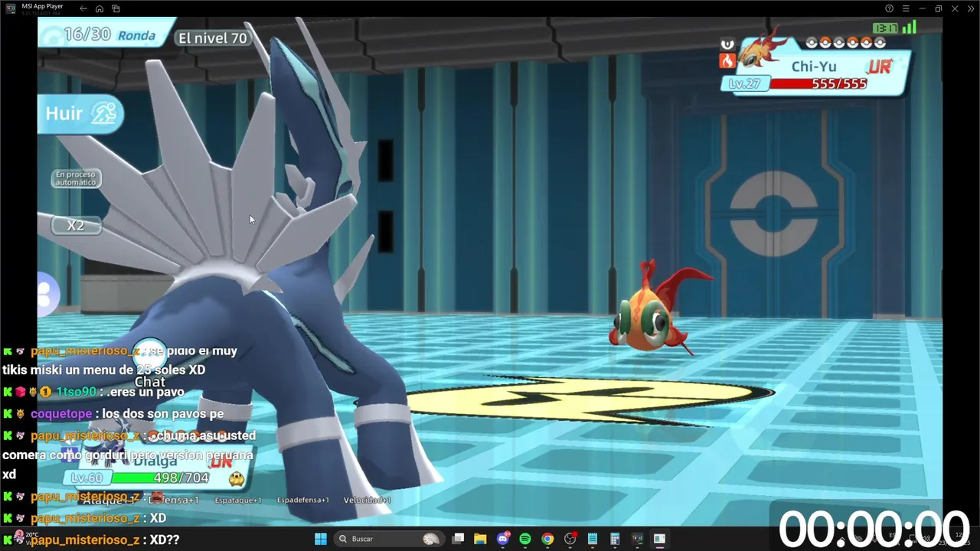980x551 pixels.
Task: Click the green signal strength icon
Action: coord(909,28)
